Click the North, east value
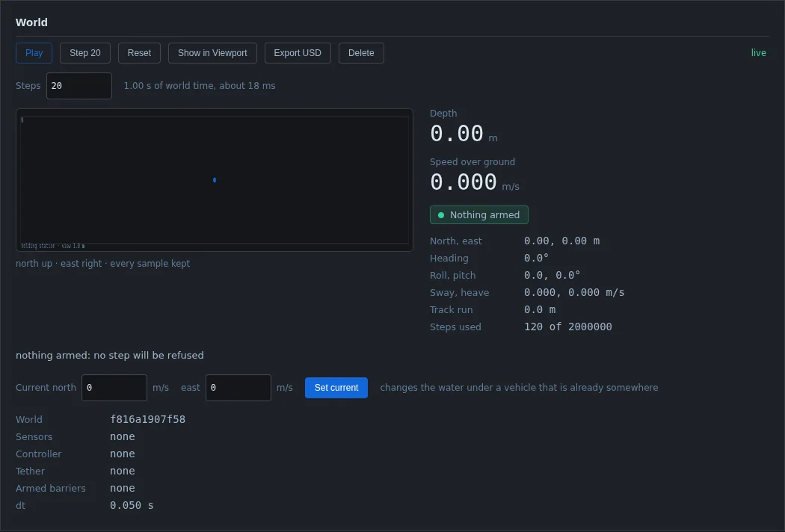Viewport: 785px width, 532px height. tap(561, 241)
